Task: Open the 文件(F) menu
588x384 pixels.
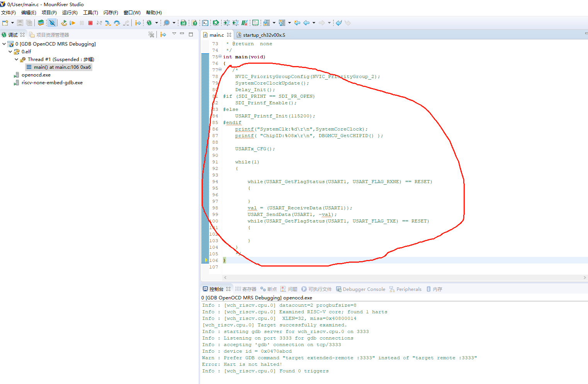Action: coord(8,13)
